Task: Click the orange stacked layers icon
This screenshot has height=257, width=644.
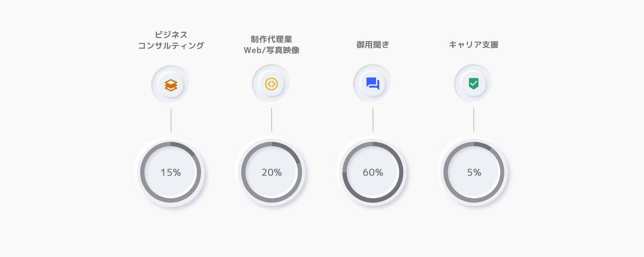Action: 171,85
